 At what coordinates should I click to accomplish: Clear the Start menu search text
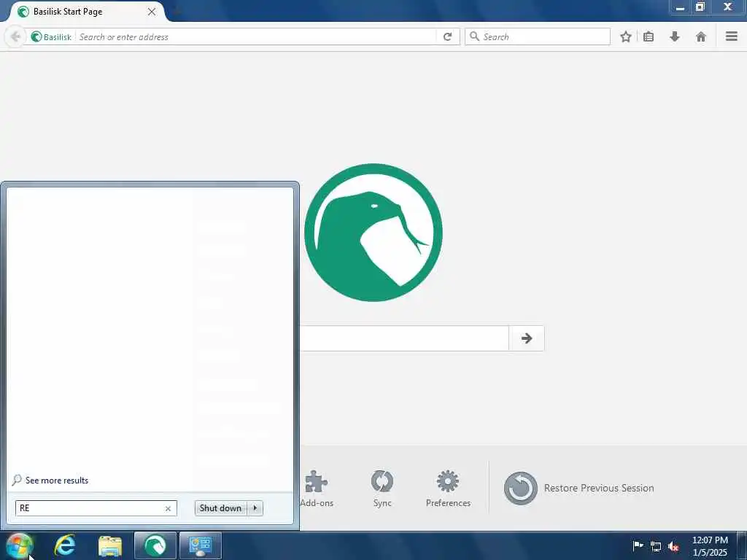[x=168, y=508]
